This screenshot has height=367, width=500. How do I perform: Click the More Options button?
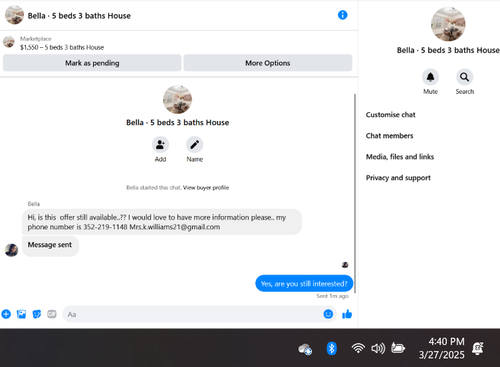[x=268, y=63]
